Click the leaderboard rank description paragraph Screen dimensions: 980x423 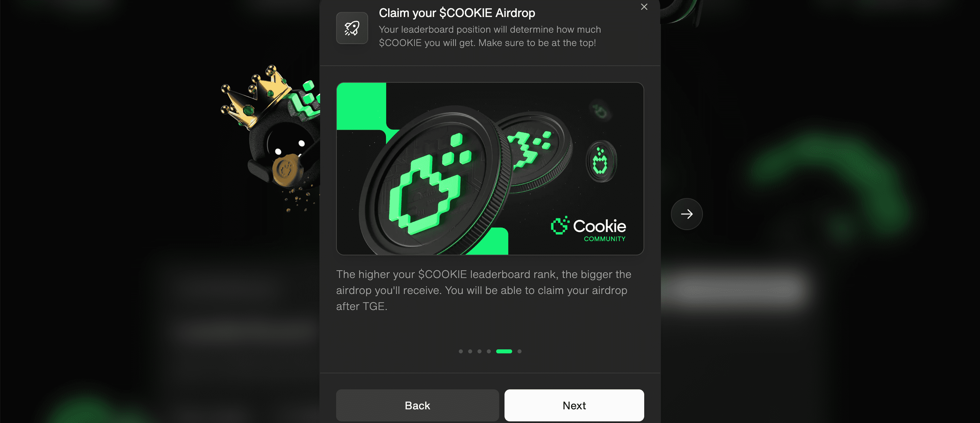pyautogui.click(x=483, y=290)
